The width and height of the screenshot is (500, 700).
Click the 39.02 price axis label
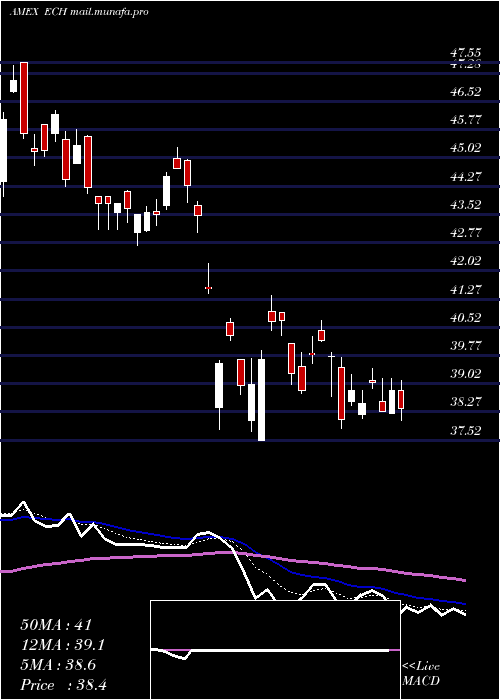pyautogui.click(x=466, y=374)
